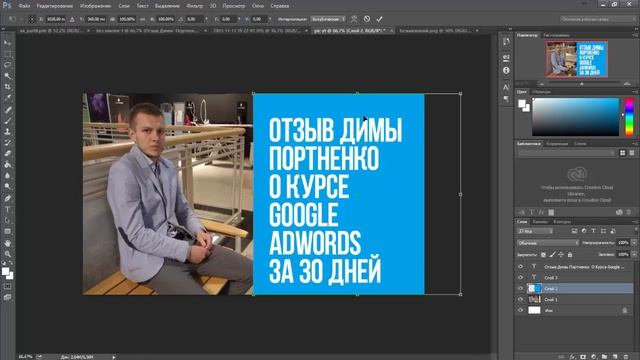Screen dimensions: 640x360
Task: Delete layer trash icon in Layers panel
Action: pos(626,357)
